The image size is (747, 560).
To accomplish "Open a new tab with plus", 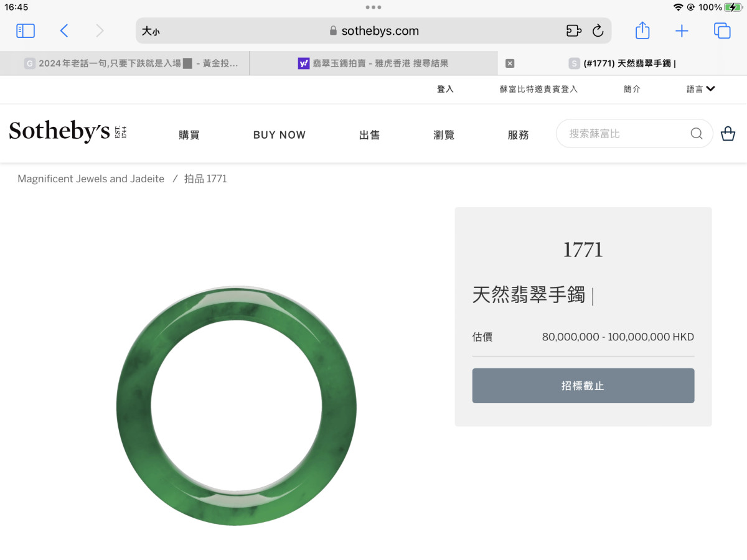I will (682, 30).
